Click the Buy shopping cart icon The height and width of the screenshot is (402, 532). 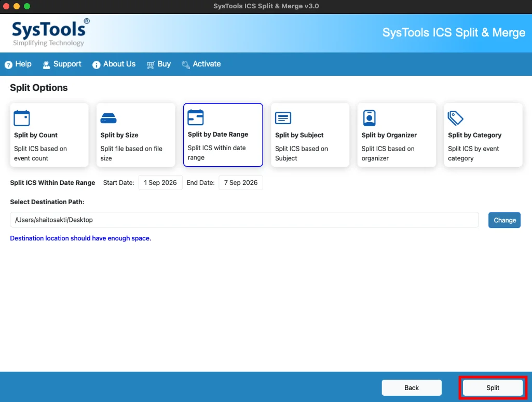151,64
